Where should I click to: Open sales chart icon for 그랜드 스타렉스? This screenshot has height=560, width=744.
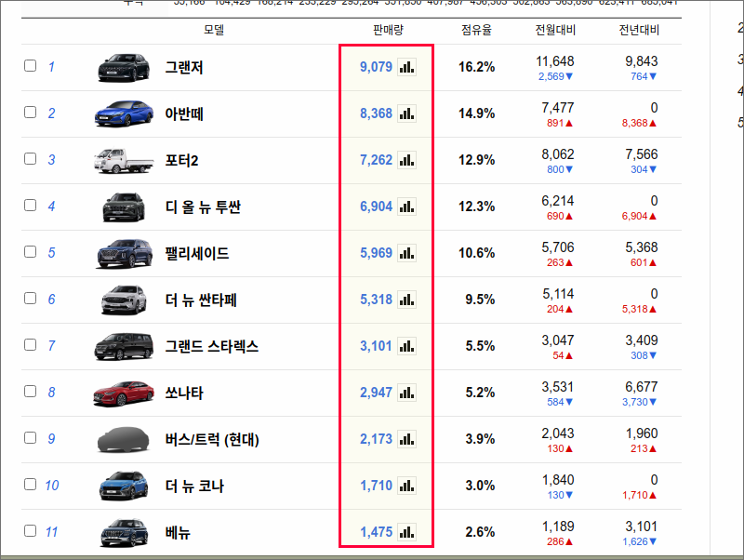[406, 346]
